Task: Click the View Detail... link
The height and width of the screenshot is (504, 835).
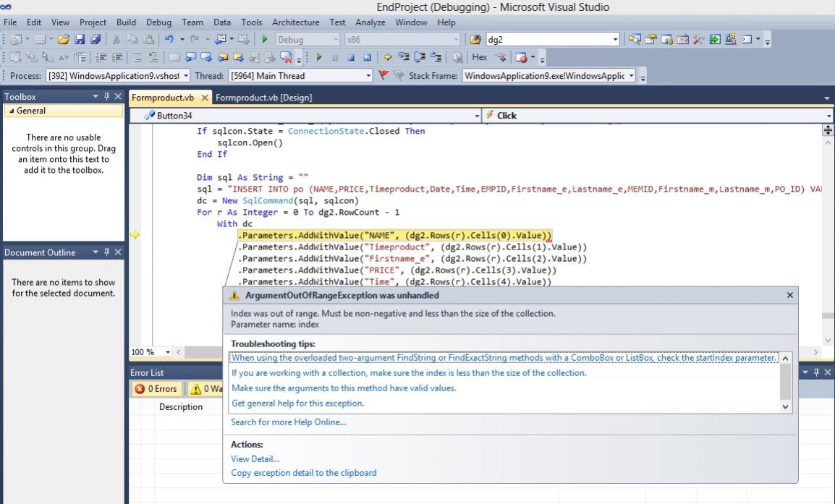Action: click(255, 458)
